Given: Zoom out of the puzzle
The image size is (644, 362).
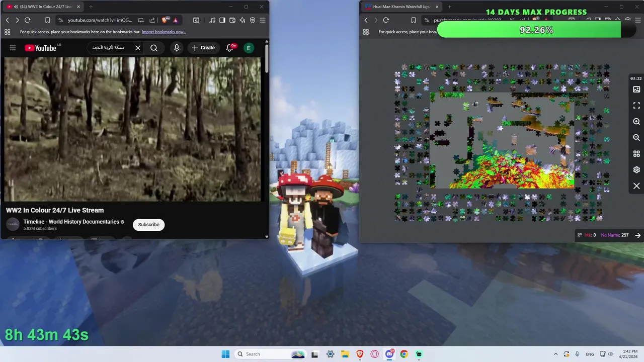Looking at the screenshot, I should [x=636, y=138].
